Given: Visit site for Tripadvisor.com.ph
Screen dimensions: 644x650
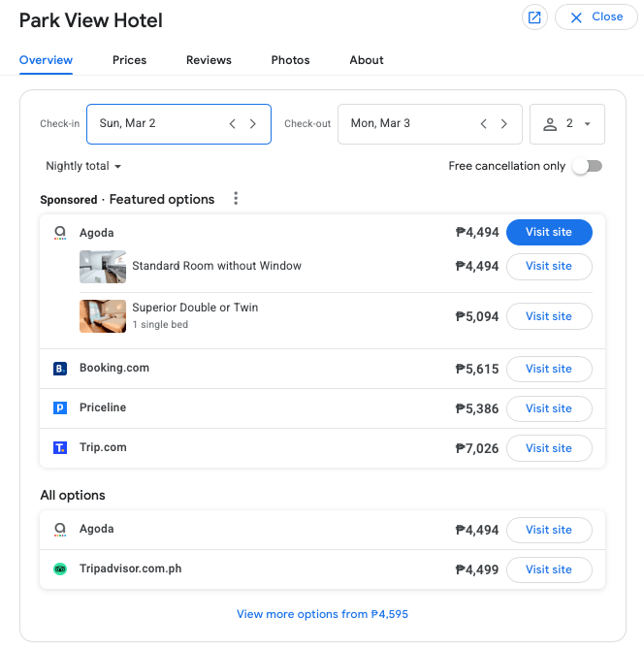Looking at the screenshot, I should (549, 569).
